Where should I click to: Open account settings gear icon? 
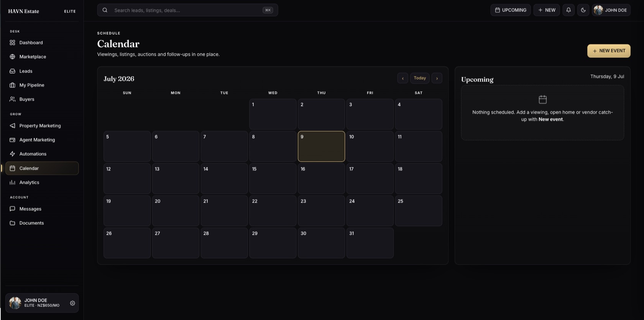coord(72,303)
